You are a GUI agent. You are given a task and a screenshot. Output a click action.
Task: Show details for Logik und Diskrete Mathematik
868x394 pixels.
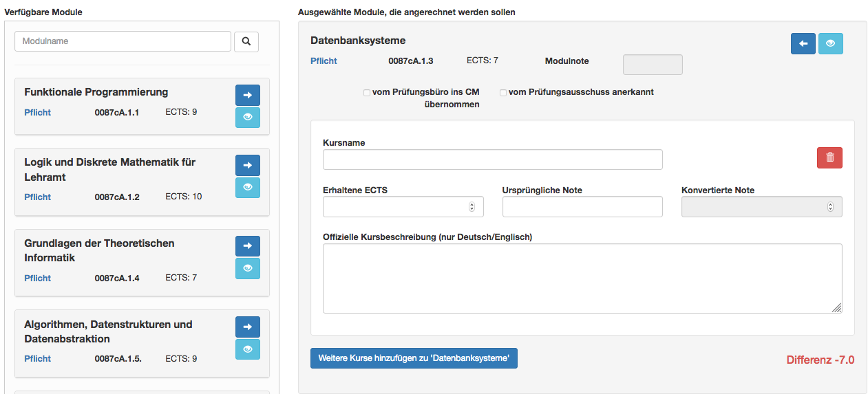pos(248,187)
